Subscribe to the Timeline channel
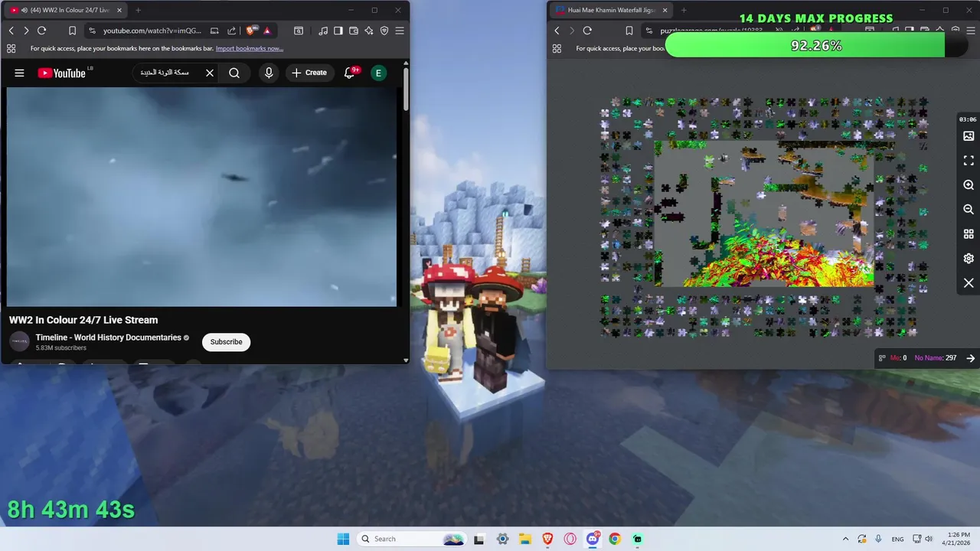The width and height of the screenshot is (980, 551). (226, 342)
